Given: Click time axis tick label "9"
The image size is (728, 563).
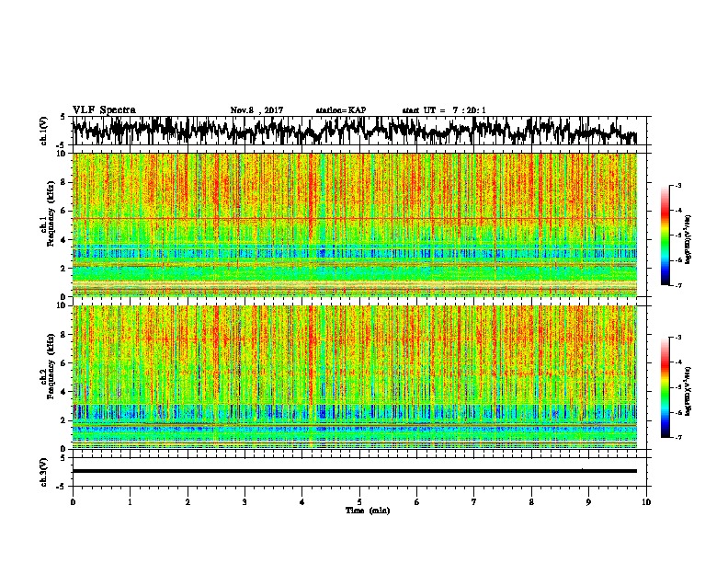Looking at the screenshot, I should [x=588, y=502].
